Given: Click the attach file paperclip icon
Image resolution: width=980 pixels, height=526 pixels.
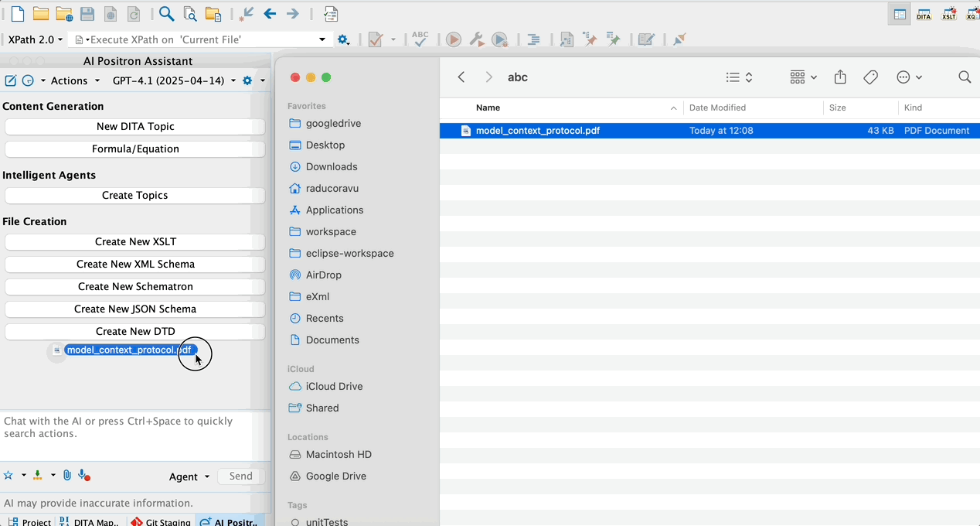Looking at the screenshot, I should point(67,476).
